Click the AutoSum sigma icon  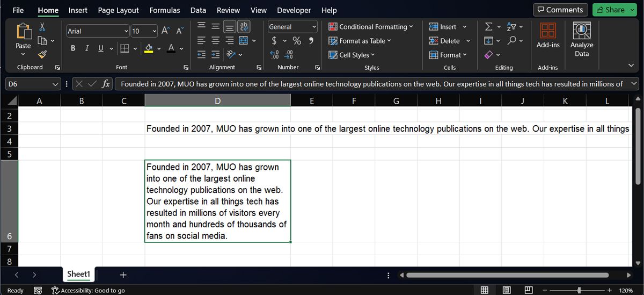click(488, 26)
